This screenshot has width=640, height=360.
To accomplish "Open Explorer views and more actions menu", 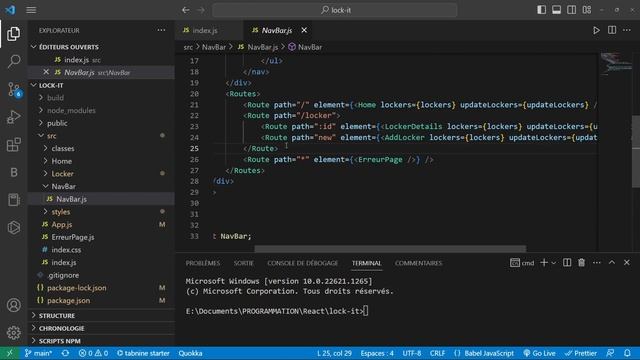I will click(x=161, y=30).
